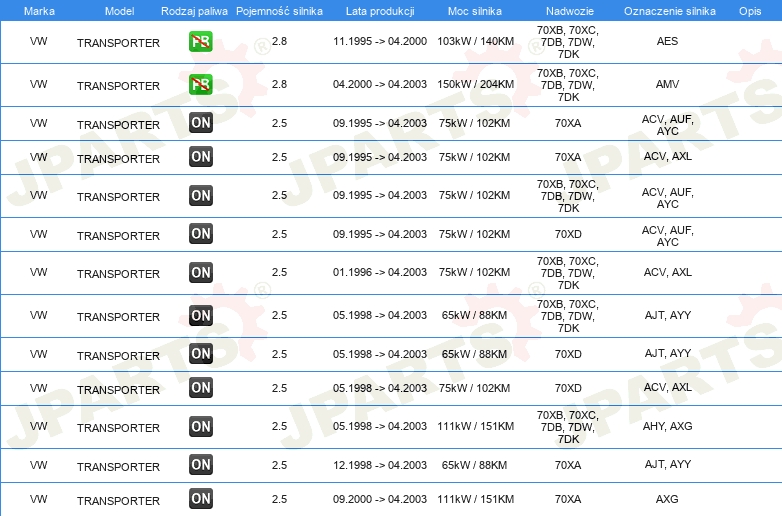The height and width of the screenshot is (516, 782).
Task: Select the '04.2000 -> 04.2003' production years cell
Action: coord(380,84)
